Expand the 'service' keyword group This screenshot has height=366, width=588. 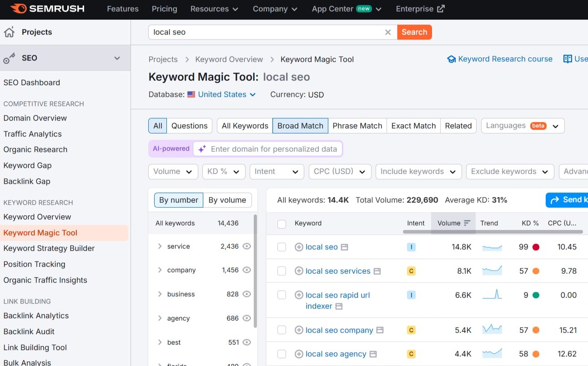click(160, 246)
